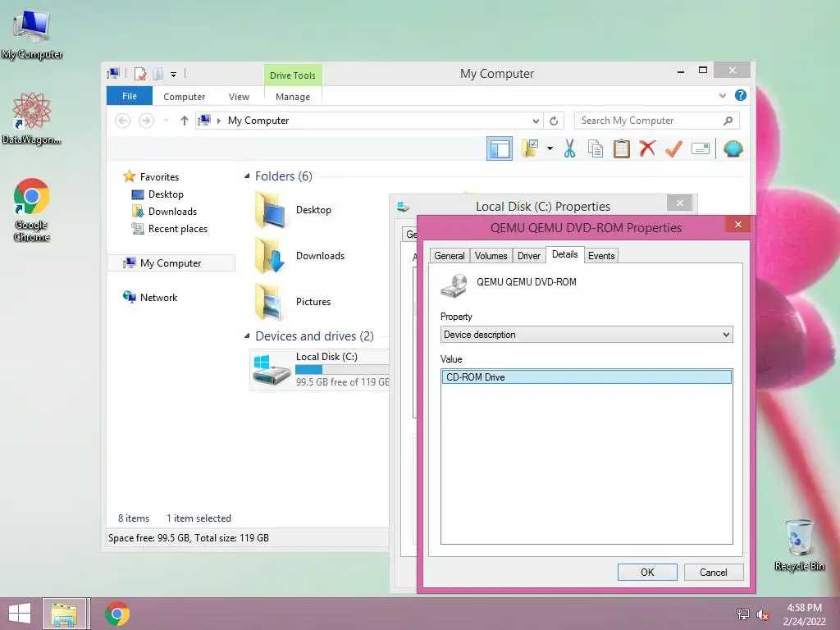Click the red X Delete icon
The image size is (840, 630).
coord(647,148)
